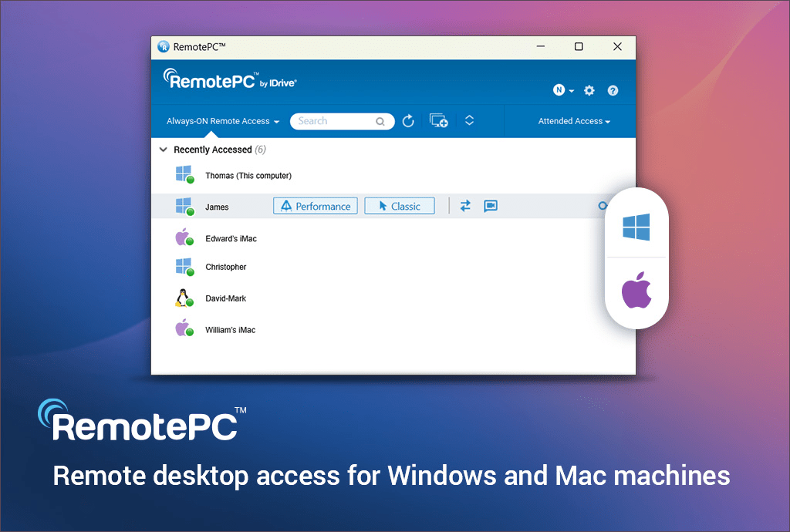Click the RemotePC by IDrive header logo
790x532 pixels.
click(230, 80)
